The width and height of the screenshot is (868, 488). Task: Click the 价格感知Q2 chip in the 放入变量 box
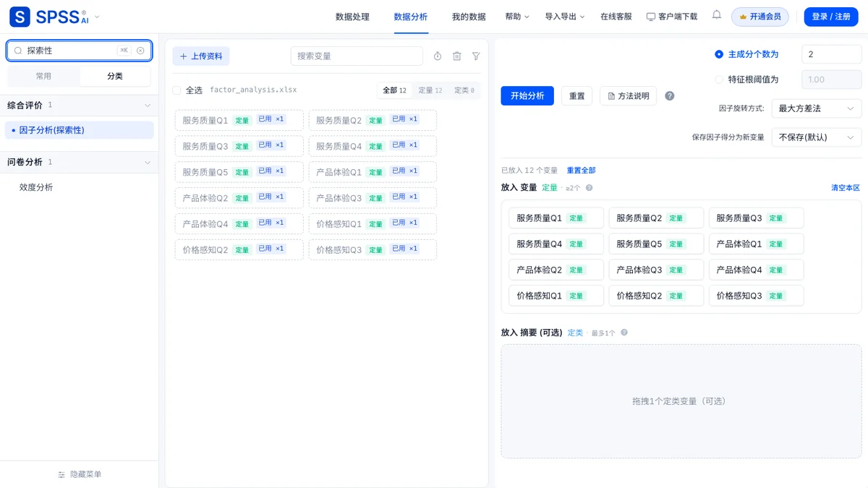(x=656, y=296)
